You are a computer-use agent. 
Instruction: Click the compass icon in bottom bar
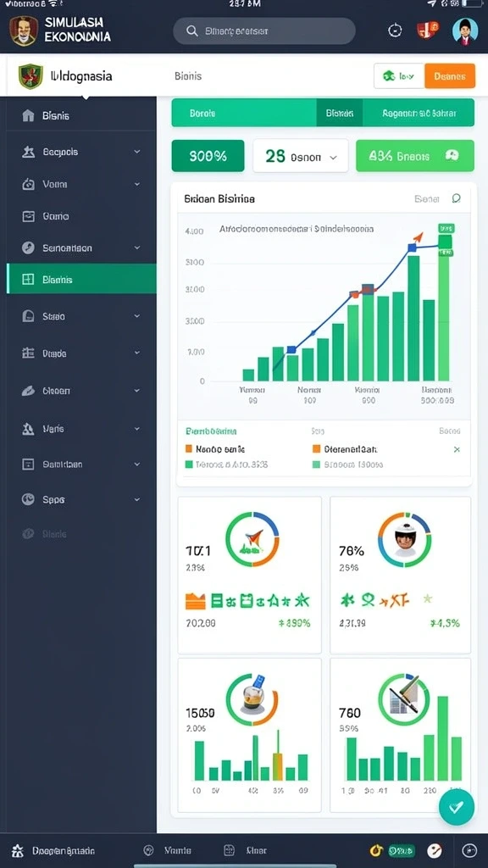coord(469,849)
